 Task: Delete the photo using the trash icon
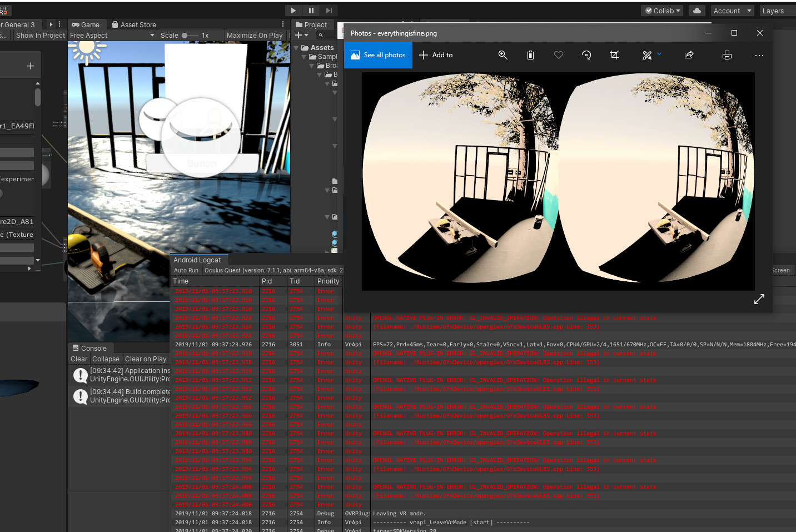(530, 55)
